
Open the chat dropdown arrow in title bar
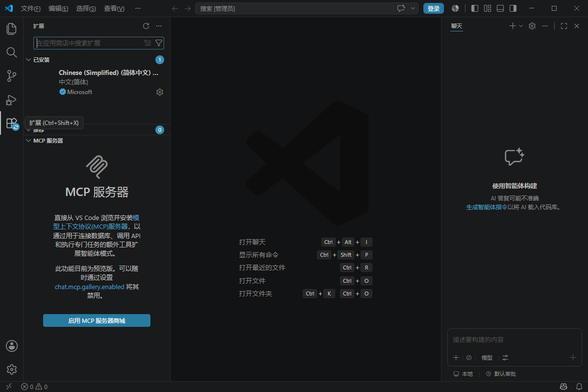pyautogui.click(x=413, y=8)
